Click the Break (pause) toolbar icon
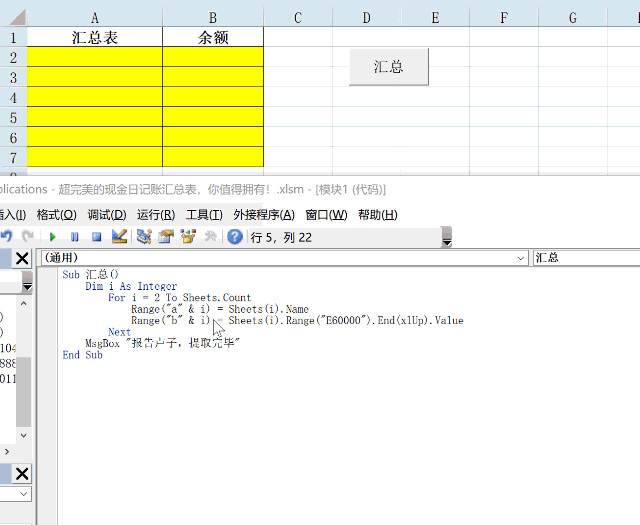 click(74, 237)
